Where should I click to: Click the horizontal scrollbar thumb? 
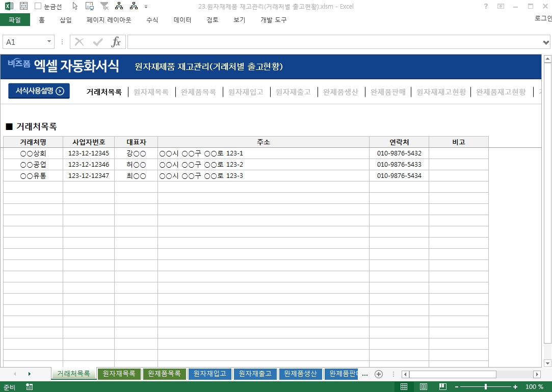[453, 374]
